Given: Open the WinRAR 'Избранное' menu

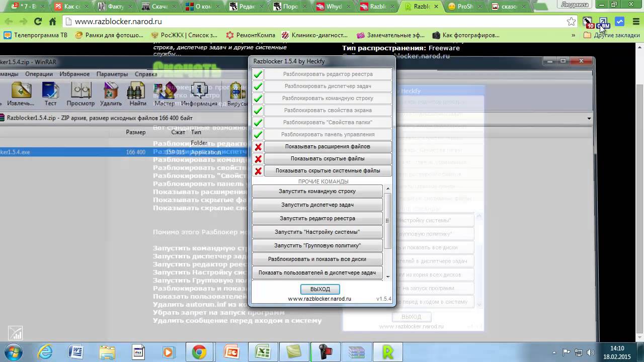Looking at the screenshot, I should 74,74.
